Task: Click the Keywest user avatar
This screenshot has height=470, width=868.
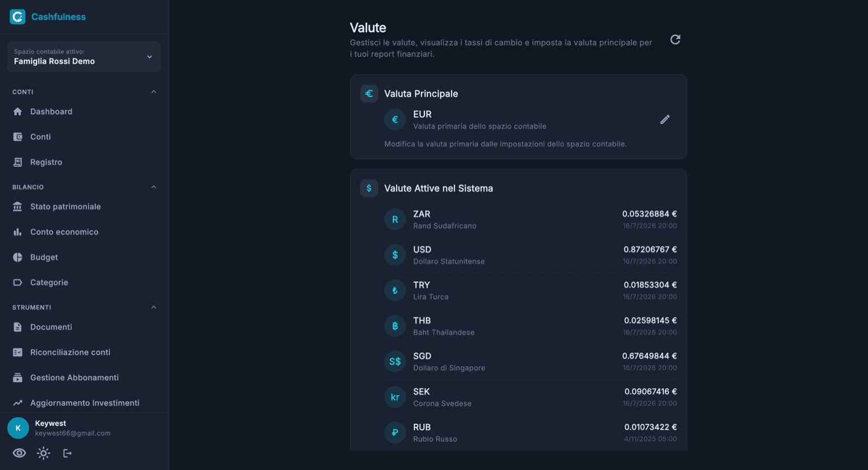Action: point(18,428)
